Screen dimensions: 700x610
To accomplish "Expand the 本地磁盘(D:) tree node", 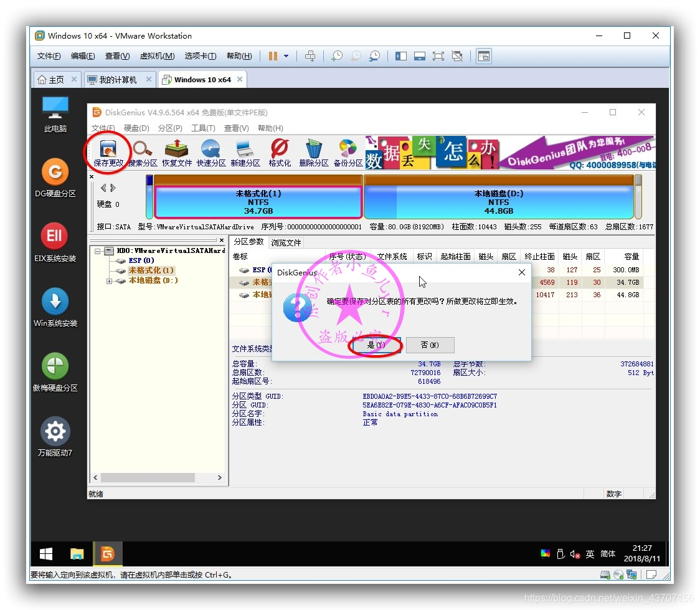I will pos(109,281).
